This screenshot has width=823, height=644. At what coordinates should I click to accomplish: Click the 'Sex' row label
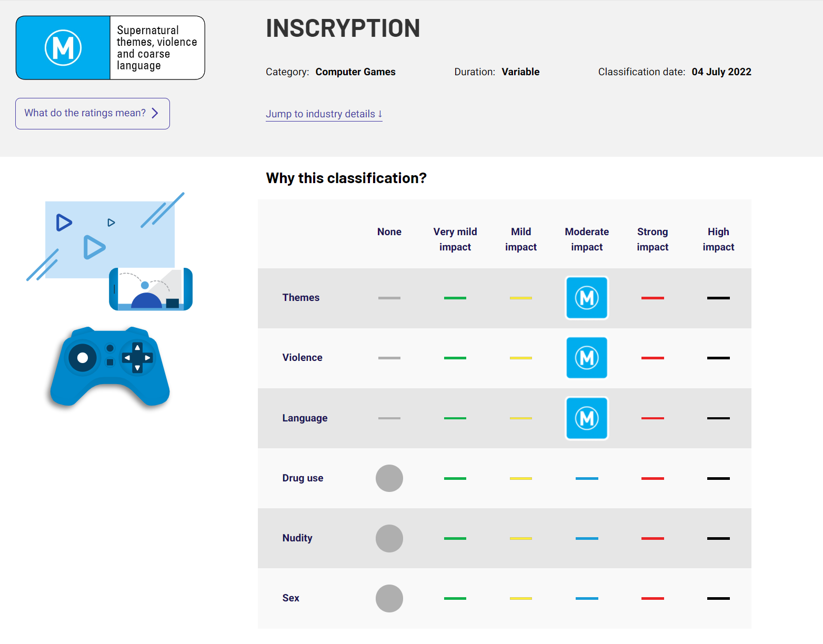pyautogui.click(x=291, y=598)
